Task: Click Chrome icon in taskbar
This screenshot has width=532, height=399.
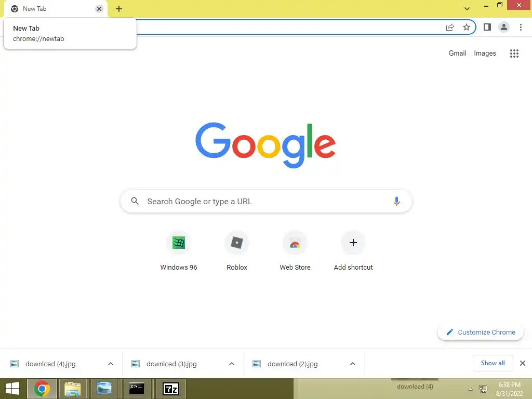Action: click(42, 389)
